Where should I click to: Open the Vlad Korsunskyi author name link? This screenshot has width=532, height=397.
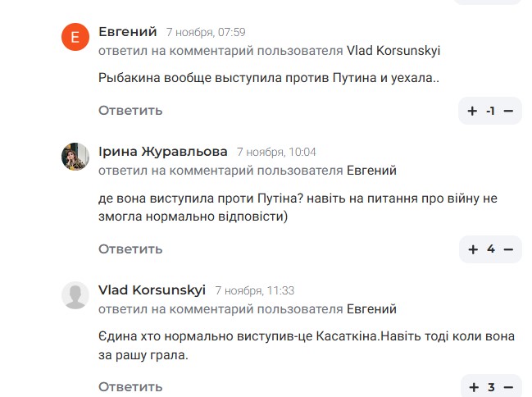(152, 290)
